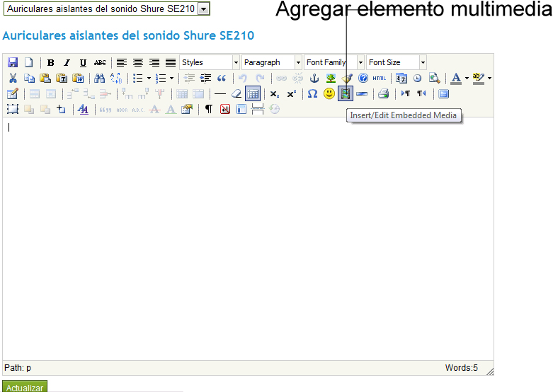This screenshot has width=553, height=392.
Task: Open the Paragraph format dropdown
Action: pyautogui.click(x=272, y=62)
